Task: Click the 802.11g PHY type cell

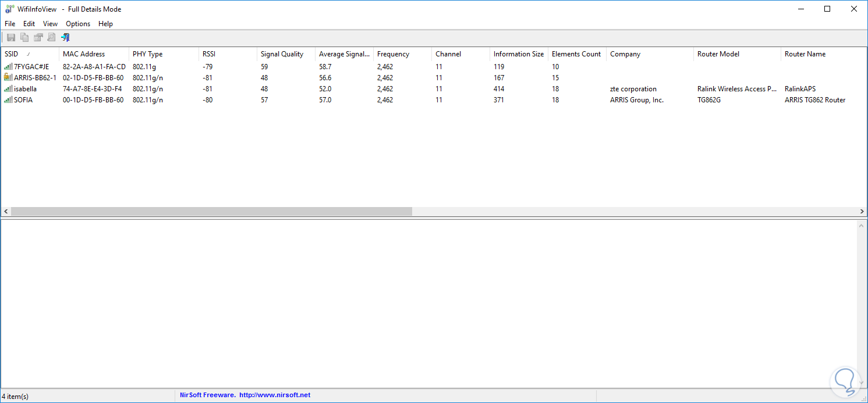Action: (x=144, y=67)
